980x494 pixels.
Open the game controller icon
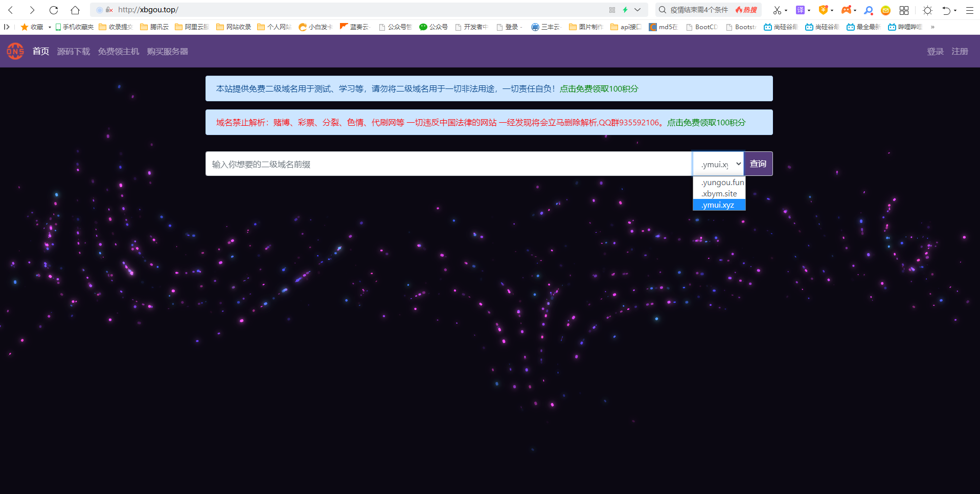point(847,10)
